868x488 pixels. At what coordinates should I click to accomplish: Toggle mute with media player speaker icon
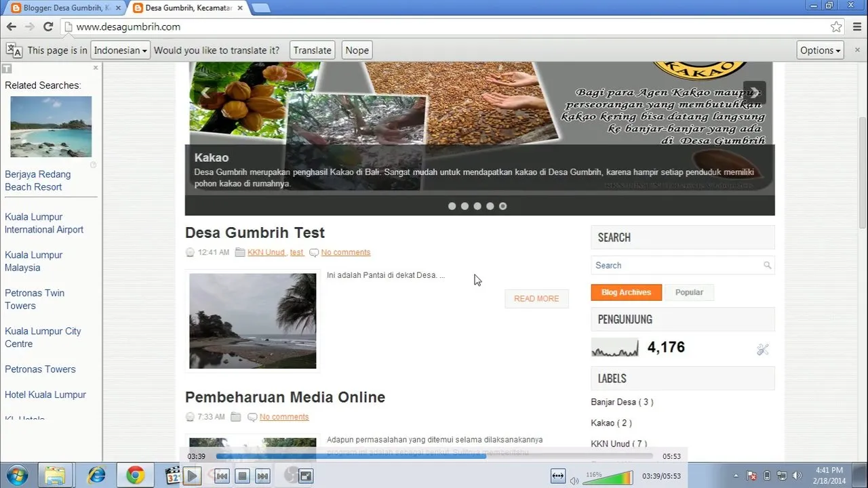tap(574, 481)
